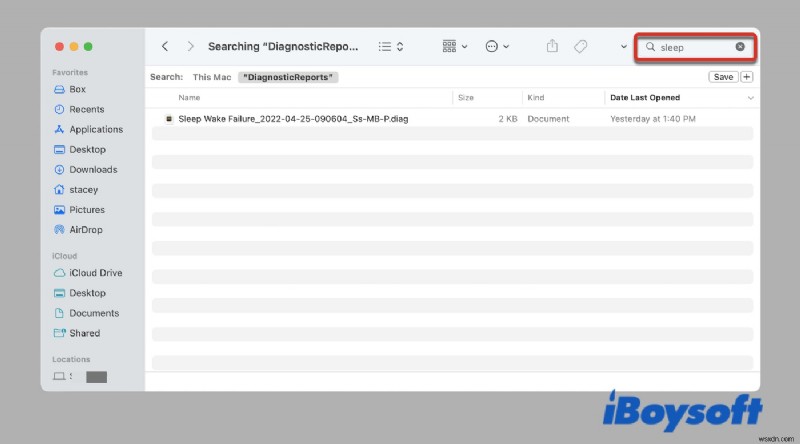Click the Recents clock icon
The height and width of the screenshot is (444, 800).
pyautogui.click(x=59, y=109)
